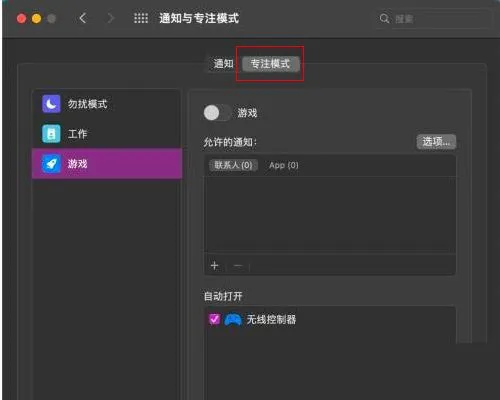Open the show-all grid icon

[141, 18]
